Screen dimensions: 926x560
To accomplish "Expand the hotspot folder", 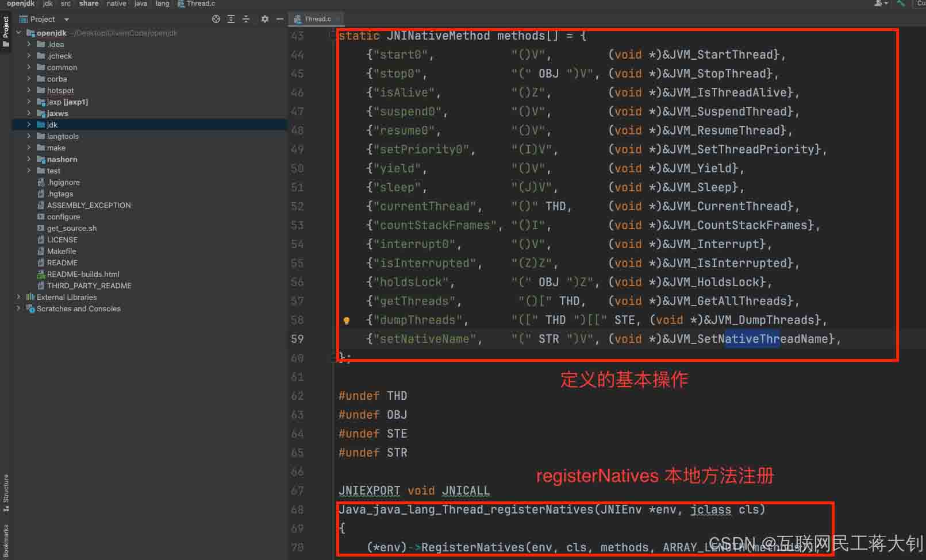I will pos(29,90).
